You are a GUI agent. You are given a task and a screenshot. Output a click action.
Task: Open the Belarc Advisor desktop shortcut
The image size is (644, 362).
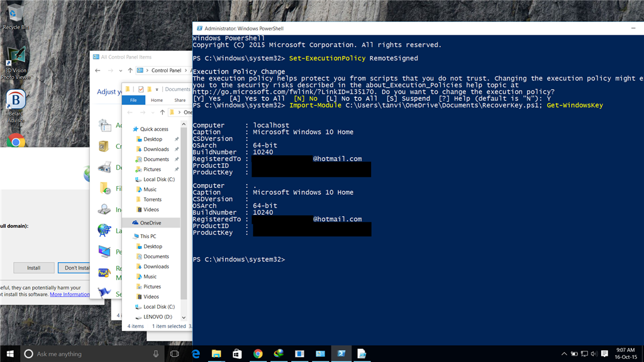(x=16, y=106)
